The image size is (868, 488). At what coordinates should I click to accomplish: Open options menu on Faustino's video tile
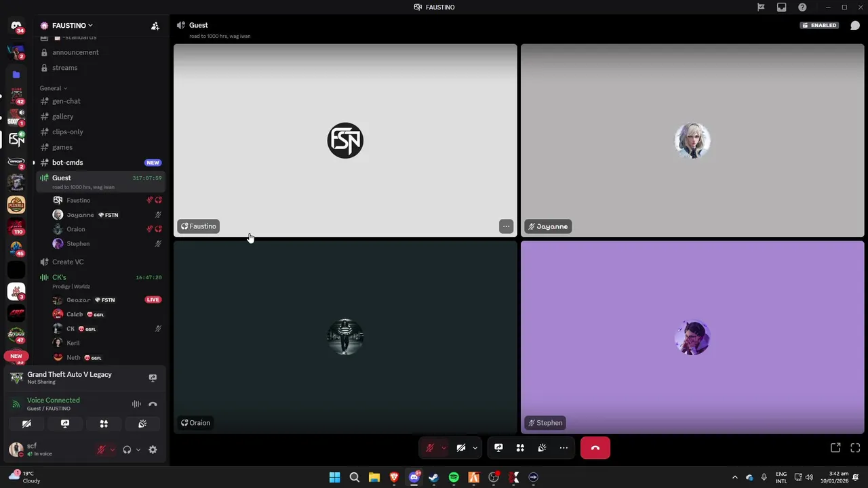(506, 226)
